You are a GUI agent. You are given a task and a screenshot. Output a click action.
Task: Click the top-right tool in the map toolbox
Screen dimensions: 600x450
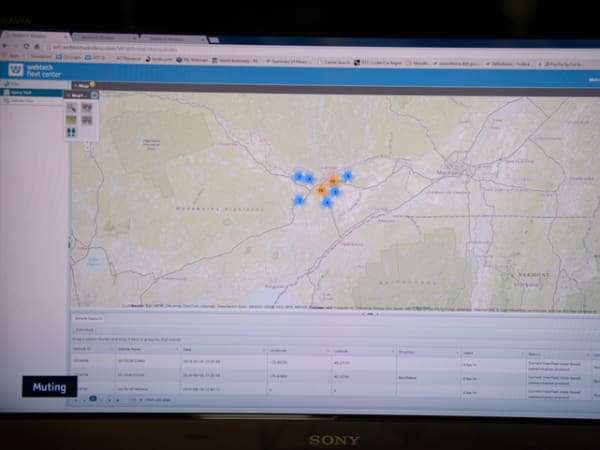click(x=86, y=108)
